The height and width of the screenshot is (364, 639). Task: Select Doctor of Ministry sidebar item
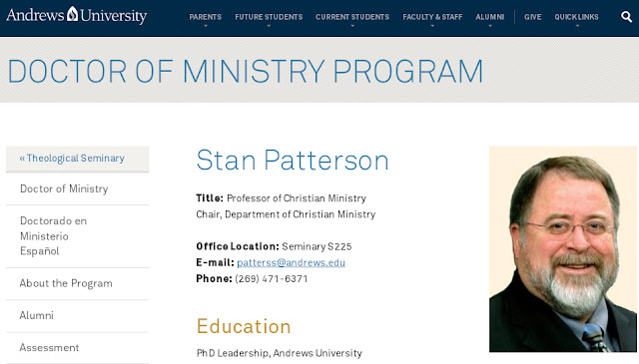[x=78, y=188]
